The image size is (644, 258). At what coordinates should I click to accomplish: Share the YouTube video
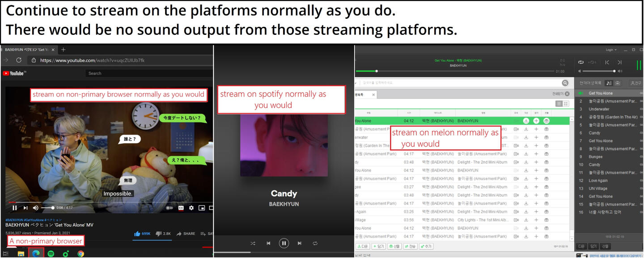[x=186, y=233]
